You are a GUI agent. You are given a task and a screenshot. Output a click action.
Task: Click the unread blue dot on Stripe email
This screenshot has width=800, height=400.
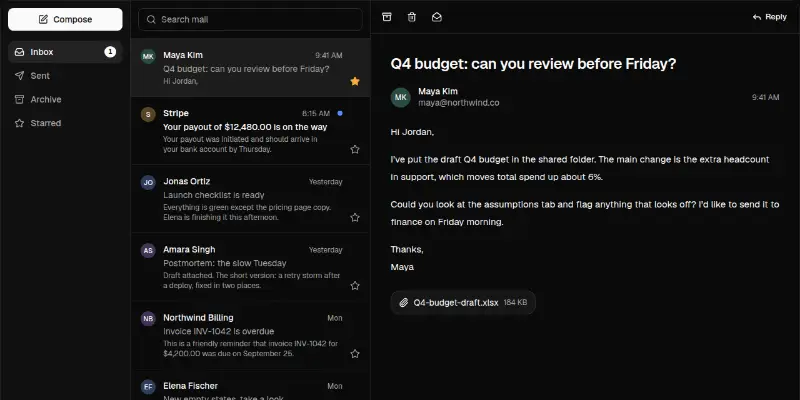click(340, 113)
